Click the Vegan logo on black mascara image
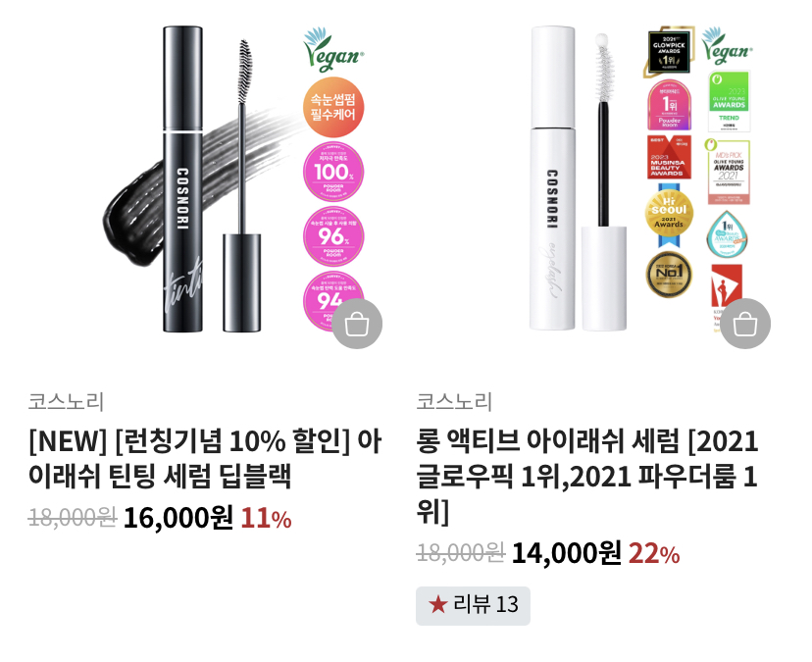This screenshot has height=662, width=812. point(333,50)
